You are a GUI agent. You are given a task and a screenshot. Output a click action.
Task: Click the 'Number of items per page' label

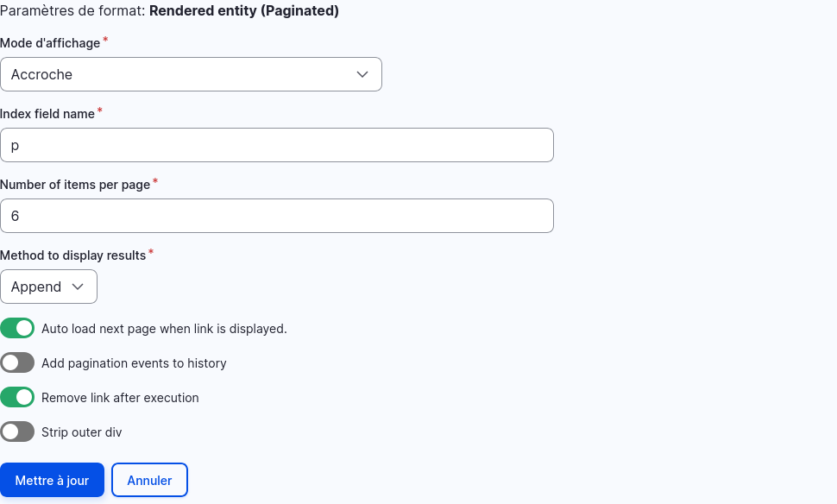pos(75,185)
